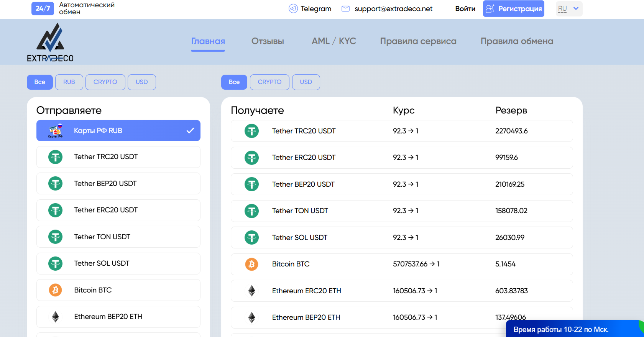The height and width of the screenshot is (337, 644).
Task: Select Tether TRC20 USDT to send
Action: [118, 157]
